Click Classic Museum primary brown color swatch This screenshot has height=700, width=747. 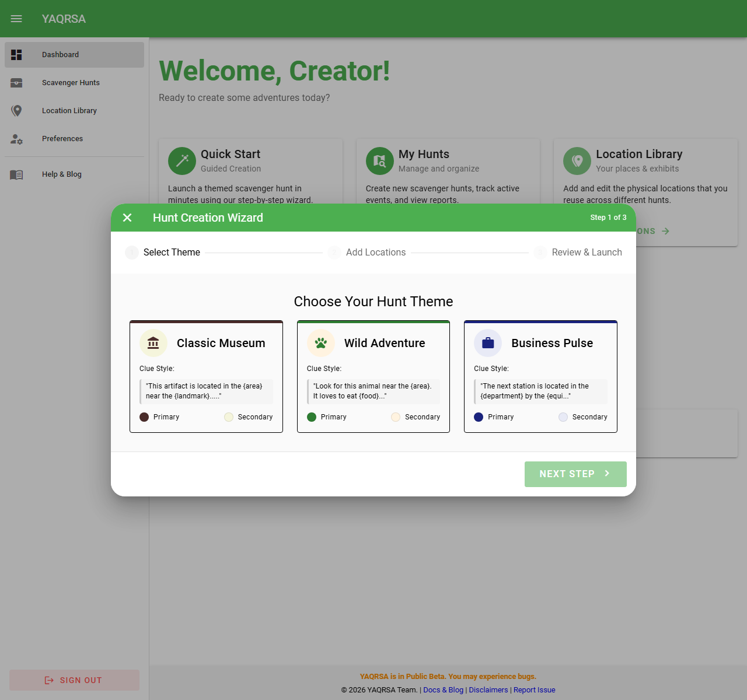coord(144,417)
